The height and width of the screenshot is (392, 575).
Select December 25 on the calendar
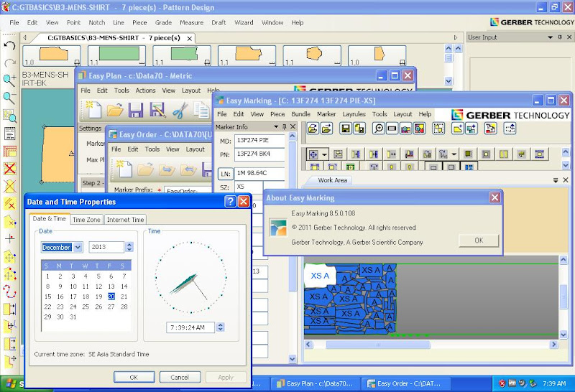coord(86,306)
